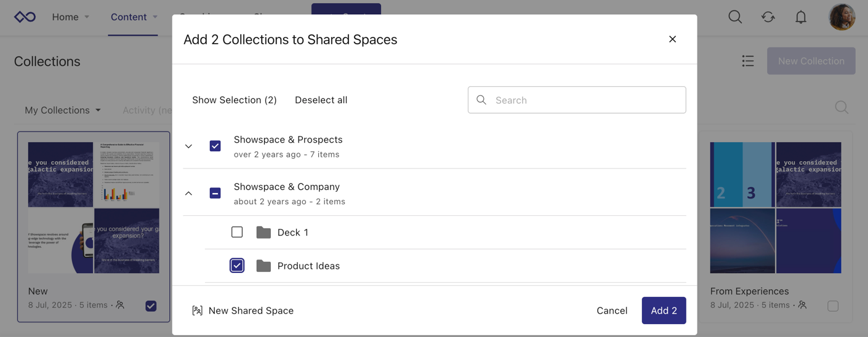The image size is (868, 337).
Task: Click New Shared Space button
Action: 243,311
